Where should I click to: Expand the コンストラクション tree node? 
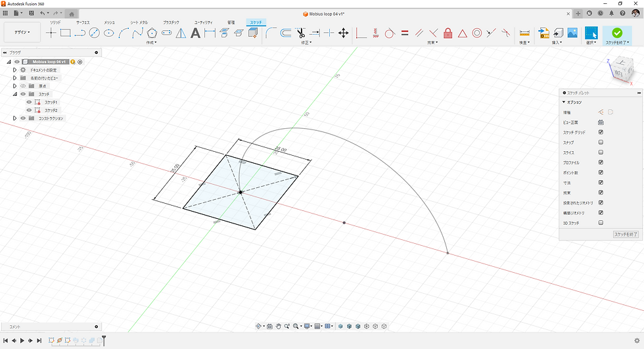(14, 118)
